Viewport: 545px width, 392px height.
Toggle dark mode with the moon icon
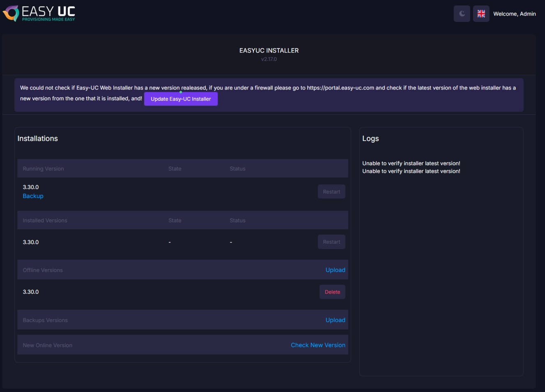[x=462, y=14]
